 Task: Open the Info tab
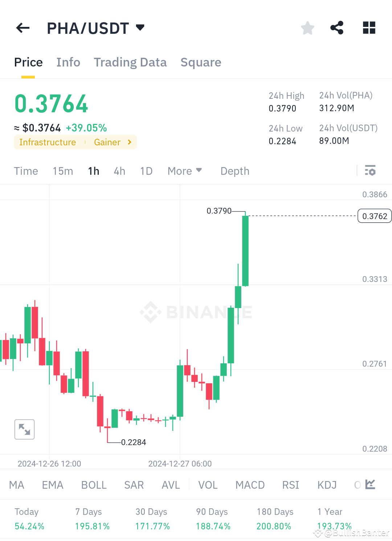[68, 62]
